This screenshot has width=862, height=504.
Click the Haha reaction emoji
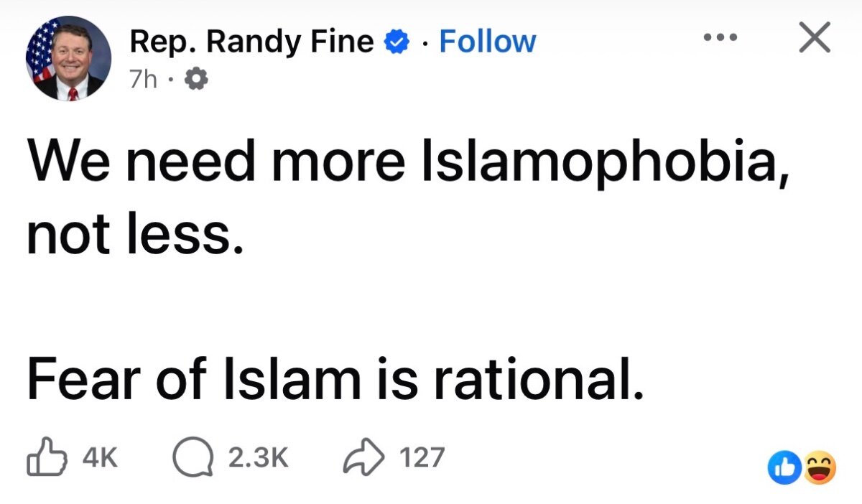(821, 467)
